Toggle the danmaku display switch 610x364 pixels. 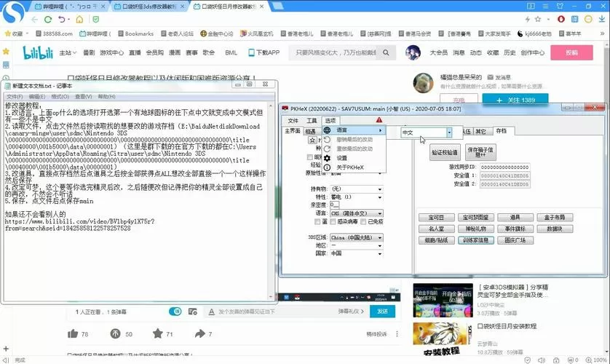tap(175, 312)
